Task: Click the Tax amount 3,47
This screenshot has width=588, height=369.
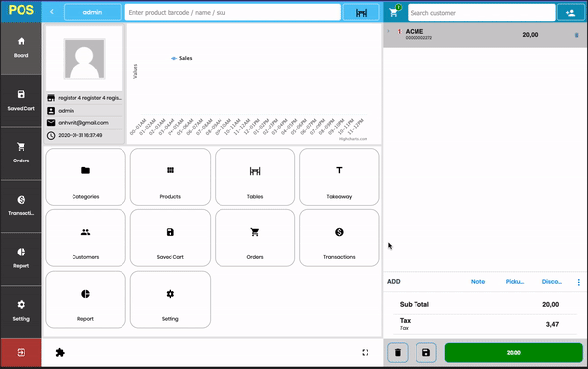Action: click(x=552, y=324)
